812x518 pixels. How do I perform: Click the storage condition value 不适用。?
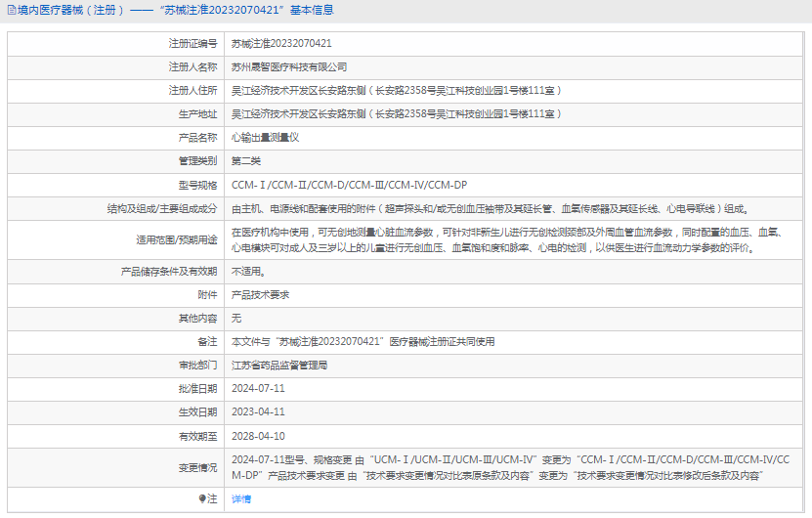pos(248,272)
